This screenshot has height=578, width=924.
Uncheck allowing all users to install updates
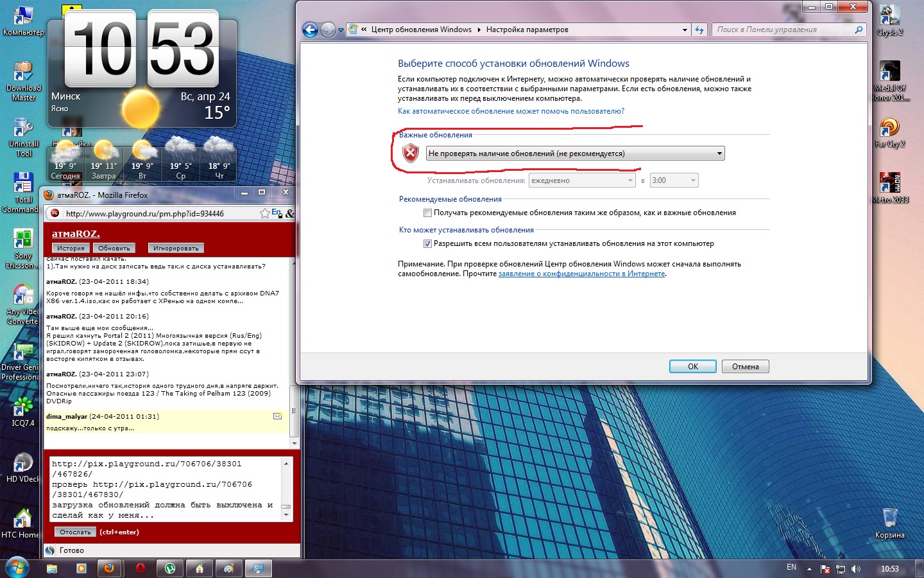pos(427,243)
